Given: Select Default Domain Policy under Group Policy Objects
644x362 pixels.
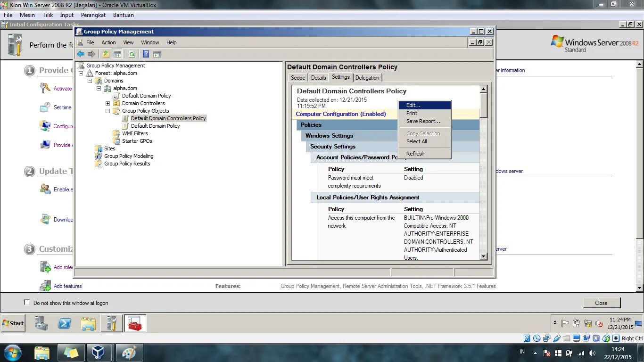Looking at the screenshot, I should tap(155, 126).
